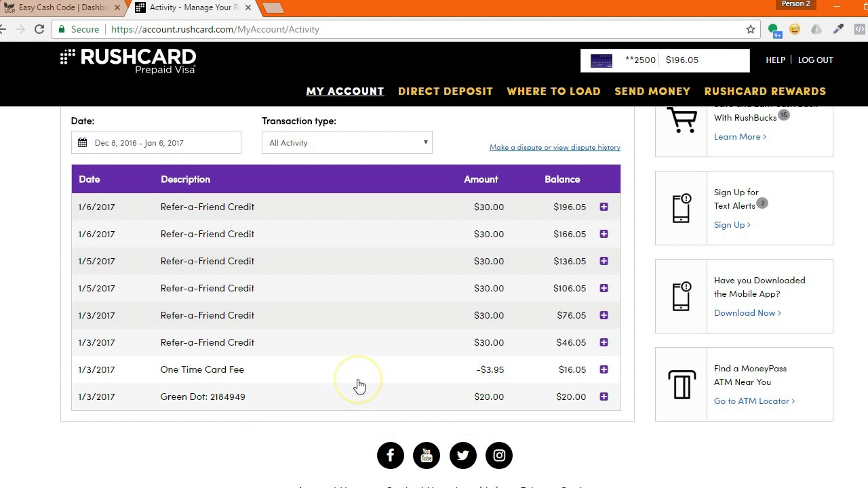Click the Learn More link for RushBucks

click(x=740, y=136)
